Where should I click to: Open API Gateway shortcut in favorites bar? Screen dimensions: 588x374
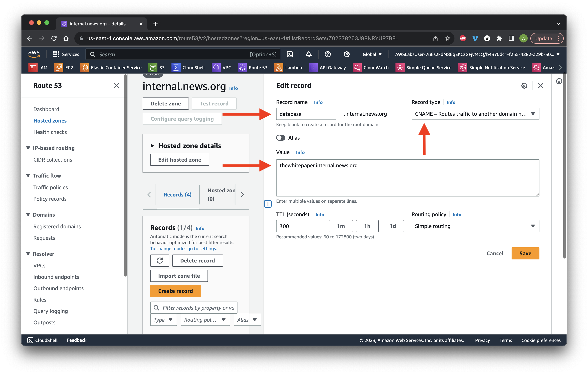327,68
